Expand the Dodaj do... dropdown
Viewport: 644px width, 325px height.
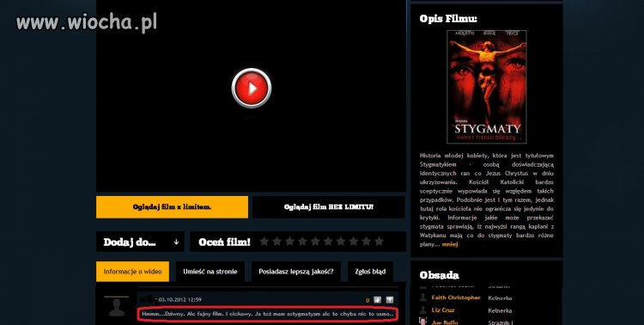coord(140,242)
